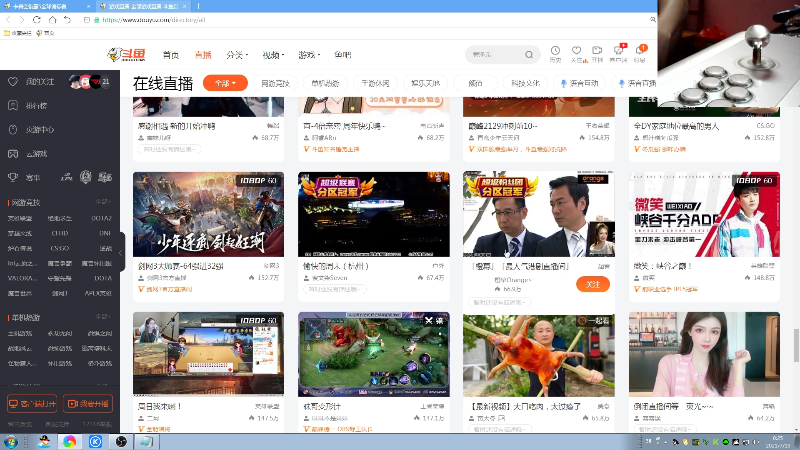Expand the 视频 video menu

pyautogui.click(x=273, y=55)
